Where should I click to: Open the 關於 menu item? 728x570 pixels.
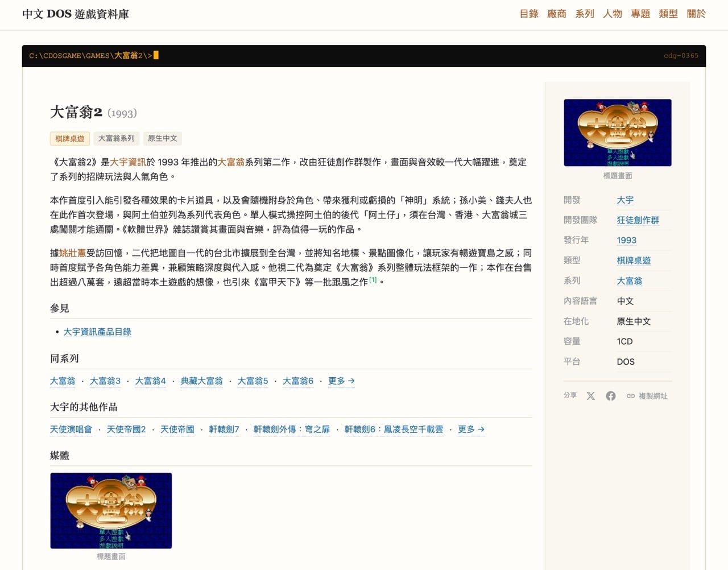(x=696, y=14)
